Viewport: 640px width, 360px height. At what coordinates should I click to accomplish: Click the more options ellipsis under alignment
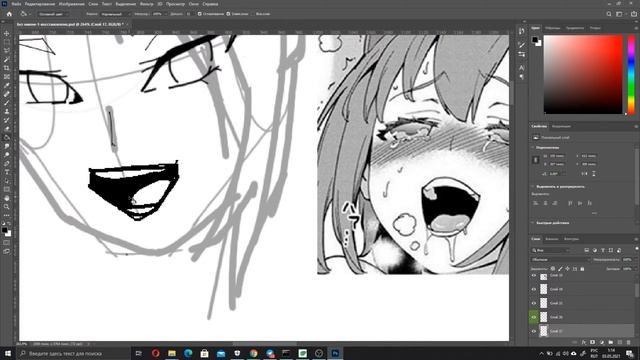click(x=594, y=213)
